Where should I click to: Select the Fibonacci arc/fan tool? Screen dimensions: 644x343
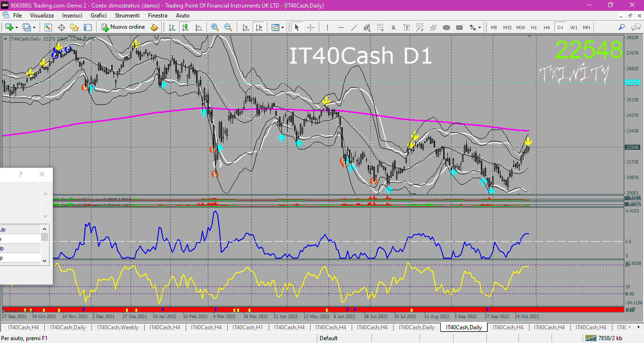[420, 27]
